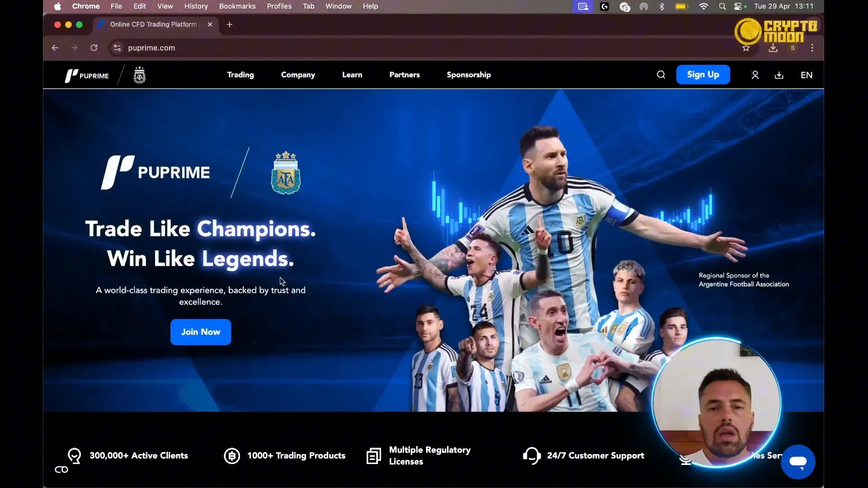Image resolution: width=868 pixels, height=488 pixels.
Task: Click the date and time in menu bar
Action: [783, 6]
